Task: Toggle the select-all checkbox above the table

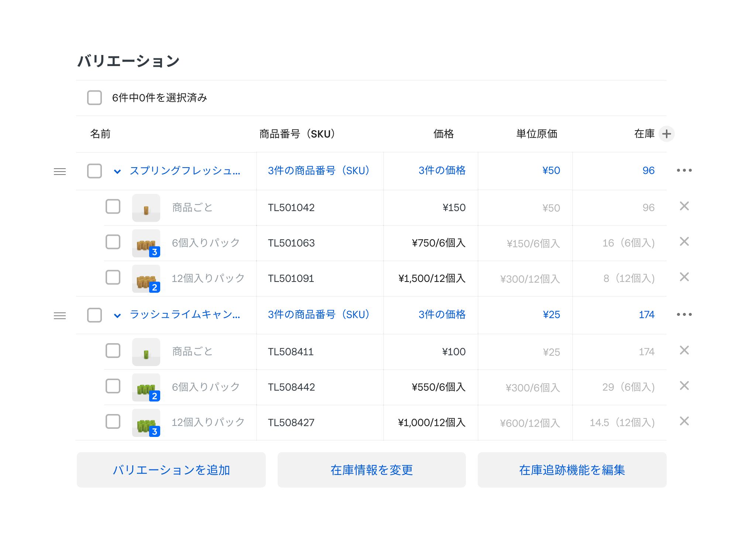Action: [94, 98]
